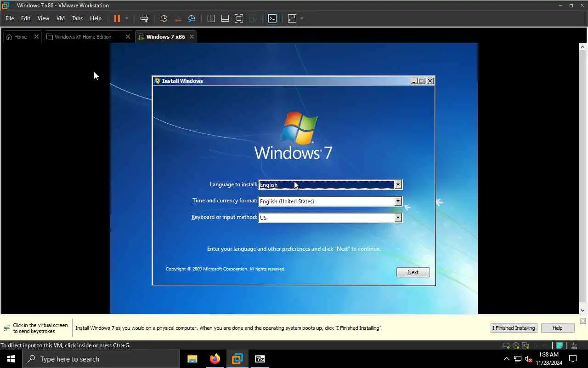Screen dimensions: 588x368
Task: Click the keyboard icon beside send keystrokes hint
Action: [6, 328]
